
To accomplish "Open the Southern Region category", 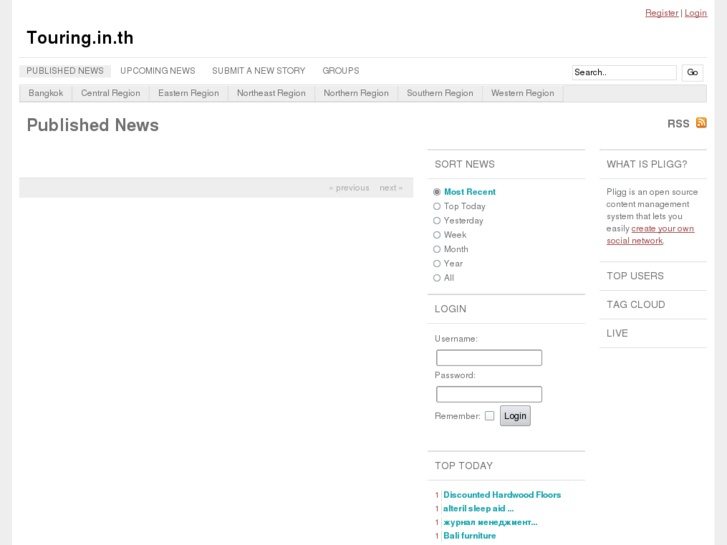I will (x=440, y=93).
